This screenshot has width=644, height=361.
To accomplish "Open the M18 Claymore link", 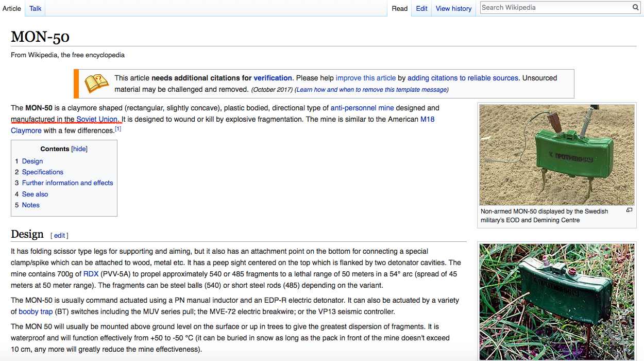I will pos(427,119).
